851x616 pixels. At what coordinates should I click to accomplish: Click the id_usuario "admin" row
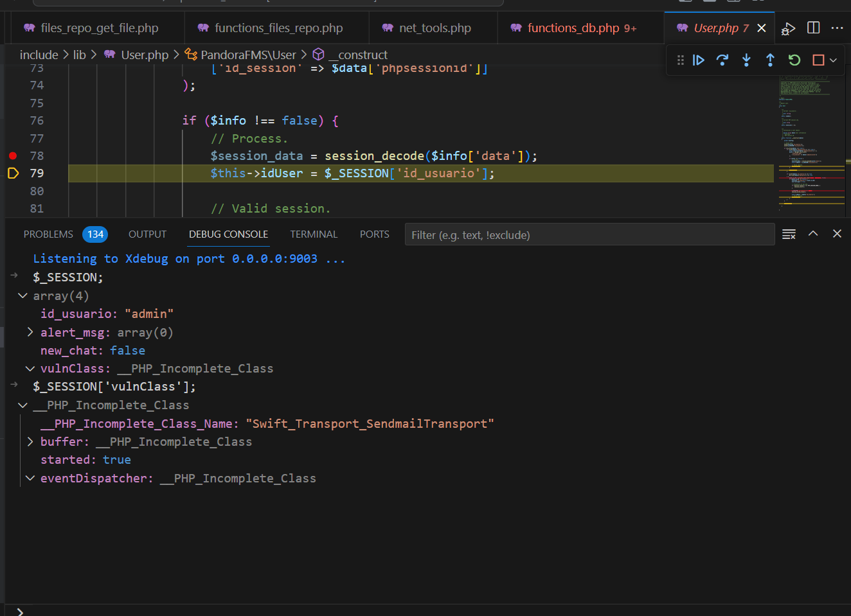click(107, 314)
